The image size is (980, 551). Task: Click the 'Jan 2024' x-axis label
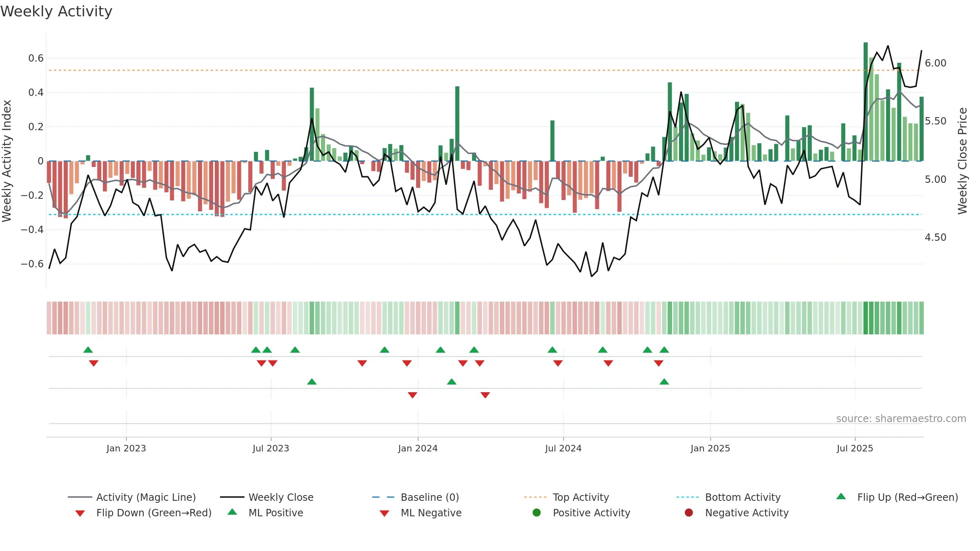pos(418,448)
